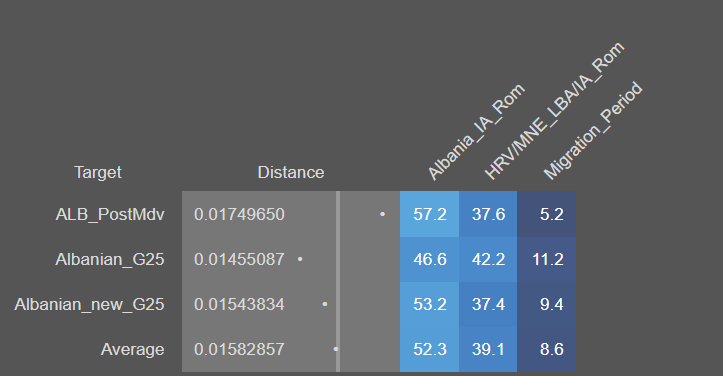Select the Albanian_new_G25 target row label
This screenshot has width=723, height=376.
[x=89, y=304]
